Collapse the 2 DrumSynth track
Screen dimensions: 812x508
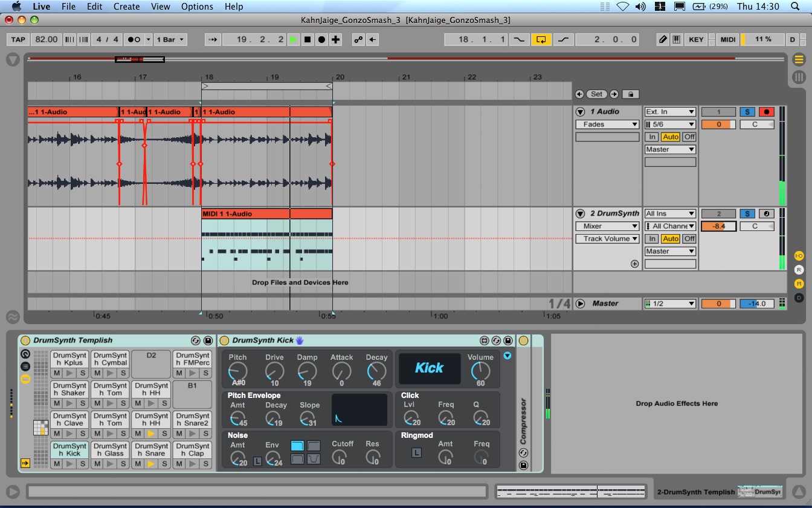tap(580, 213)
